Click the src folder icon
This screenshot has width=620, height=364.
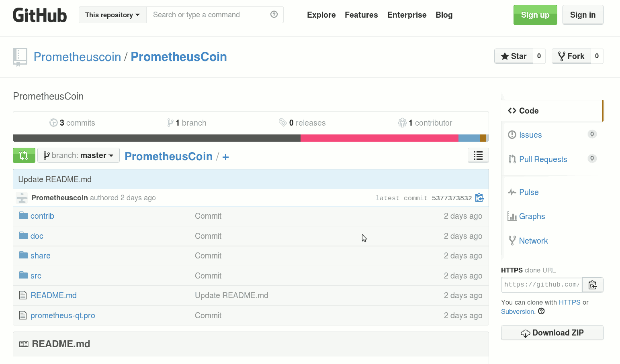(x=23, y=275)
